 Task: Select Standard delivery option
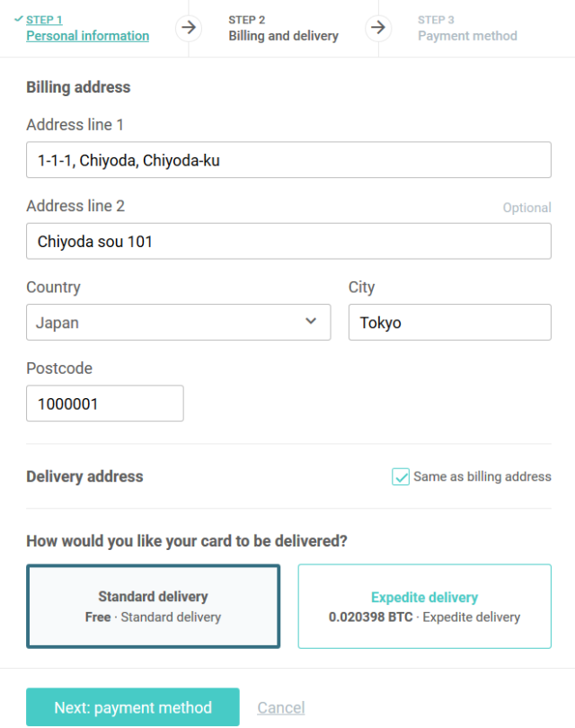click(x=153, y=606)
